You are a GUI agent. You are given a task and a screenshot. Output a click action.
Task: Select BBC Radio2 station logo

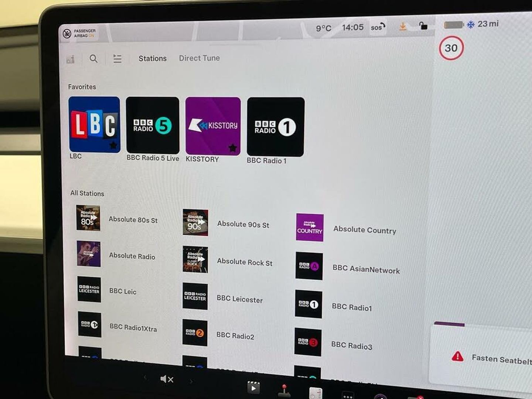(x=195, y=333)
